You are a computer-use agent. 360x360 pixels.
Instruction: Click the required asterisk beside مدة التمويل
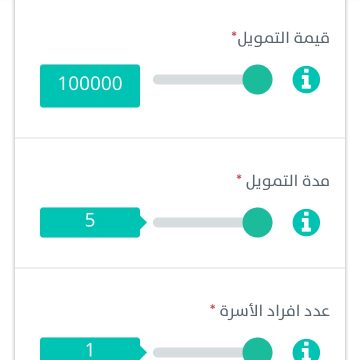coord(239,177)
